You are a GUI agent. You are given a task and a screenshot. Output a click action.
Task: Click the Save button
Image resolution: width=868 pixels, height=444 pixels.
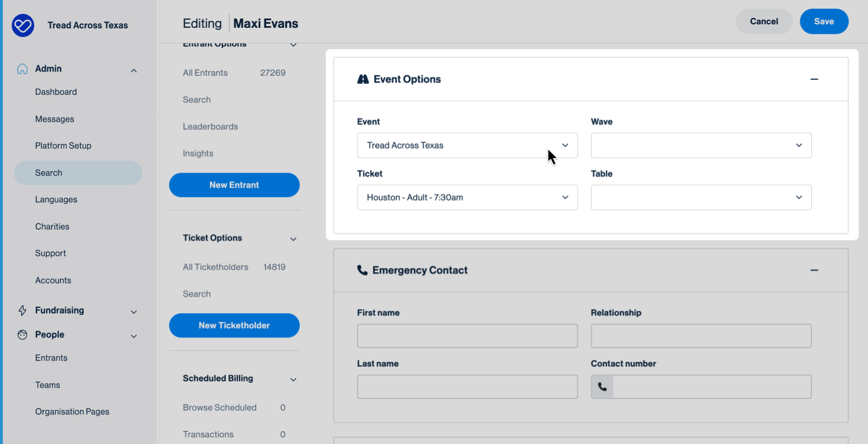[x=823, y=21]
